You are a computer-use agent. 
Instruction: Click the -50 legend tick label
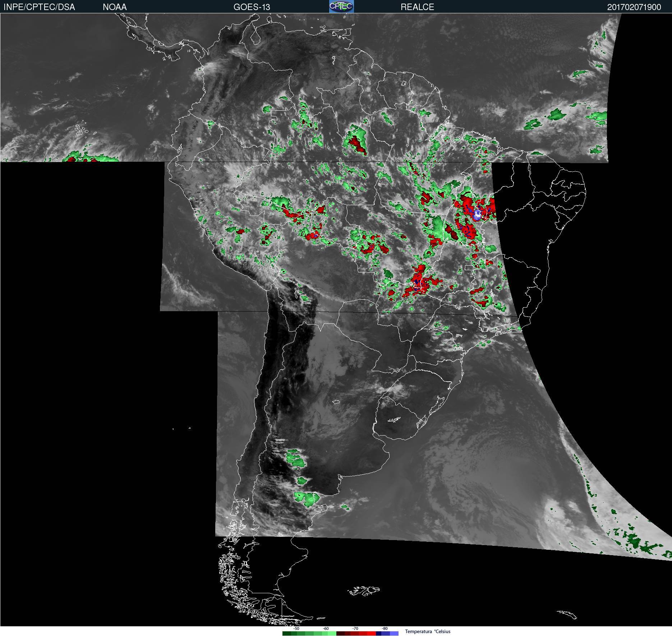pyautogui.click(x=296, y=628)
